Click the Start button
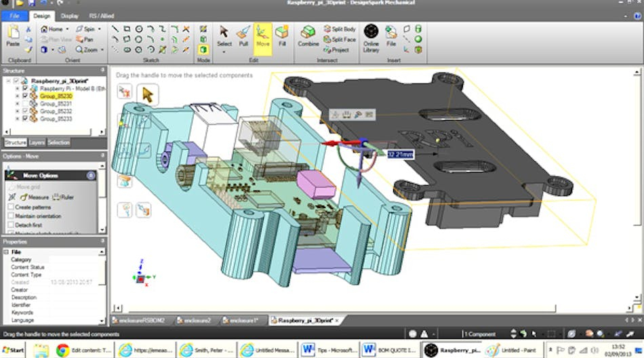Image resolution: width=644 pixels, height=358 pixels. click(13, 350)
